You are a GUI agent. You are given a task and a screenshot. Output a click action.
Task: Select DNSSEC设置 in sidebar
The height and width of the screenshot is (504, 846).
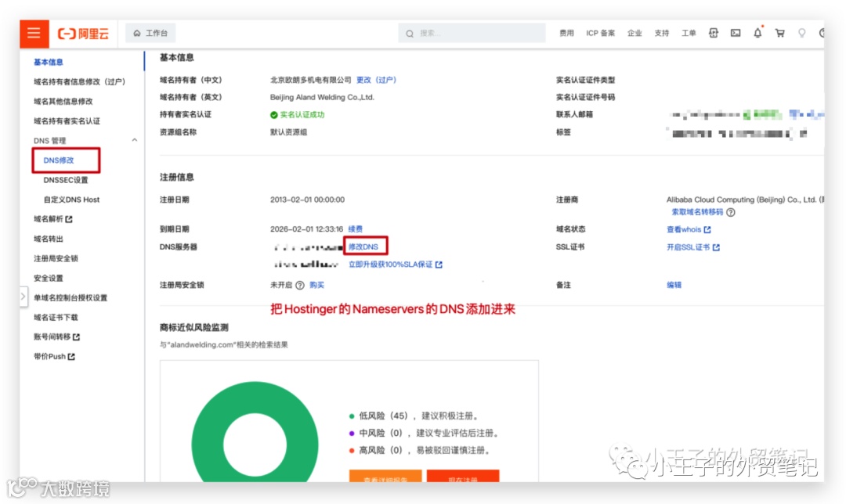[x=66, y=180]
